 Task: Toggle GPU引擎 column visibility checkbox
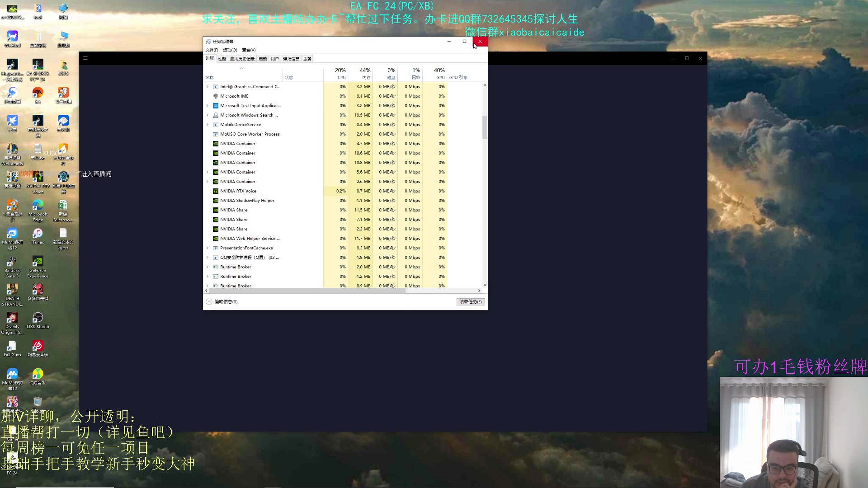point(459,77)
